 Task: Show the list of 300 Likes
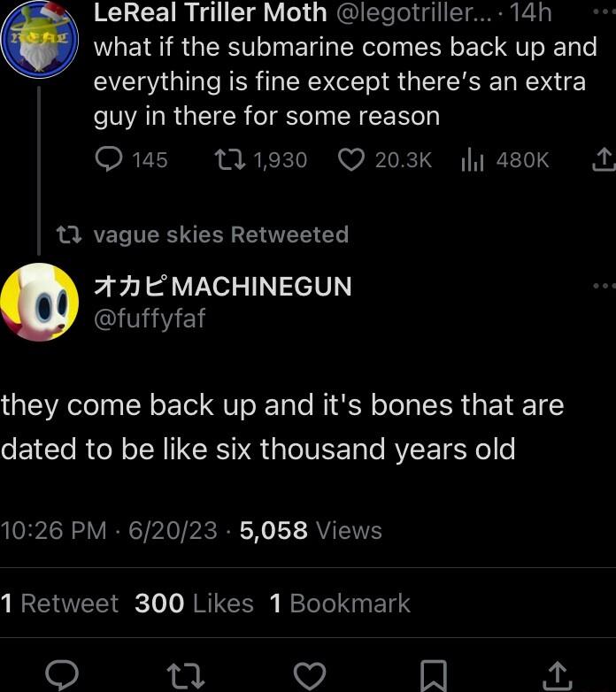point(194,604)
